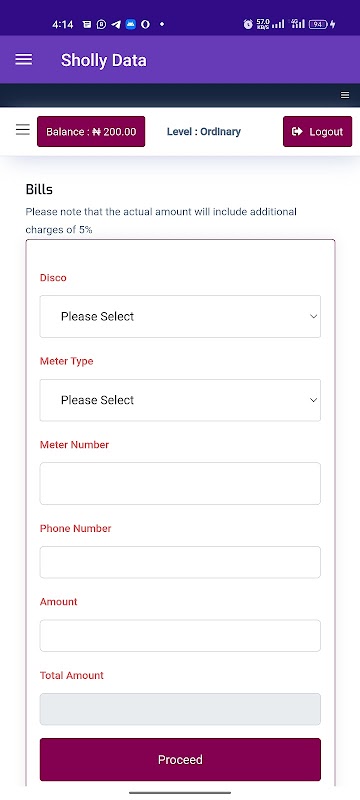Open the Sholly Data hamburger menu
The height and width of the screenshot is (800, 360).
tap(23, 60)
